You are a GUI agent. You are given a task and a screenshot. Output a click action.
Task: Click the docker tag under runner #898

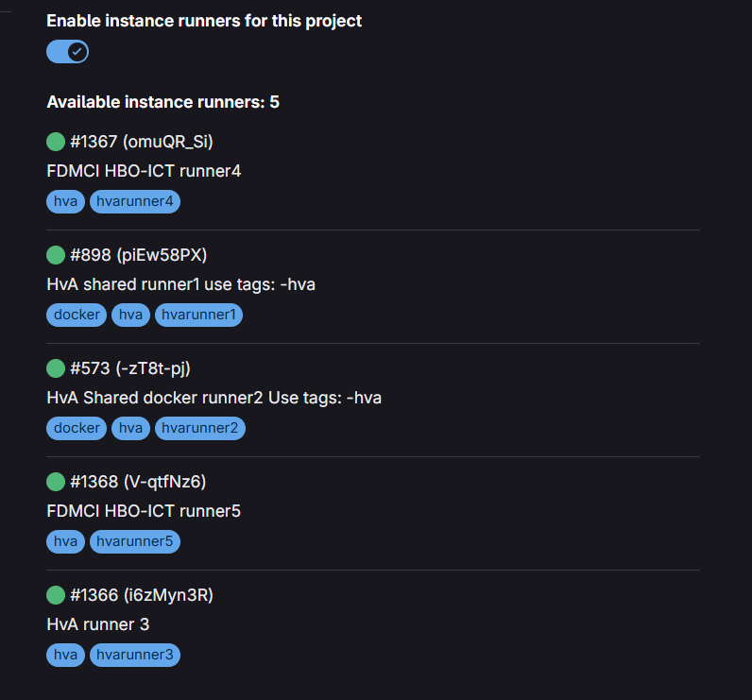pos(77,315)
